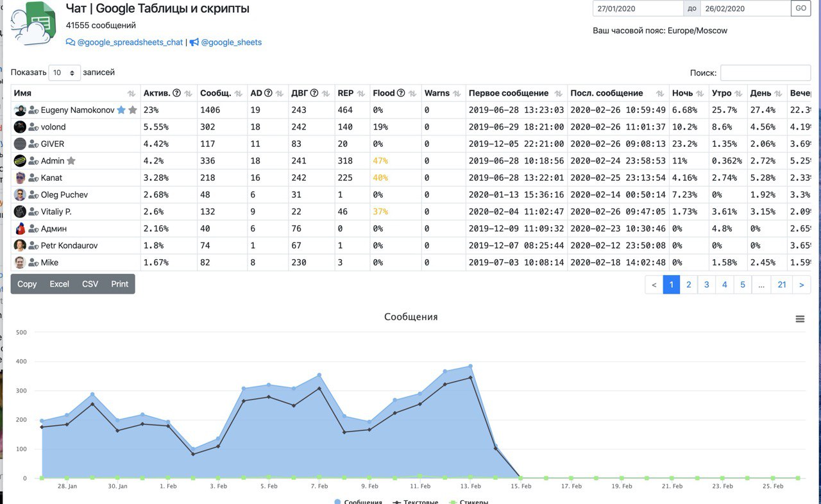This screenshot has height=504, width=821.
Task: Click the 13. Feb peak data point
Action: point(470,366)
